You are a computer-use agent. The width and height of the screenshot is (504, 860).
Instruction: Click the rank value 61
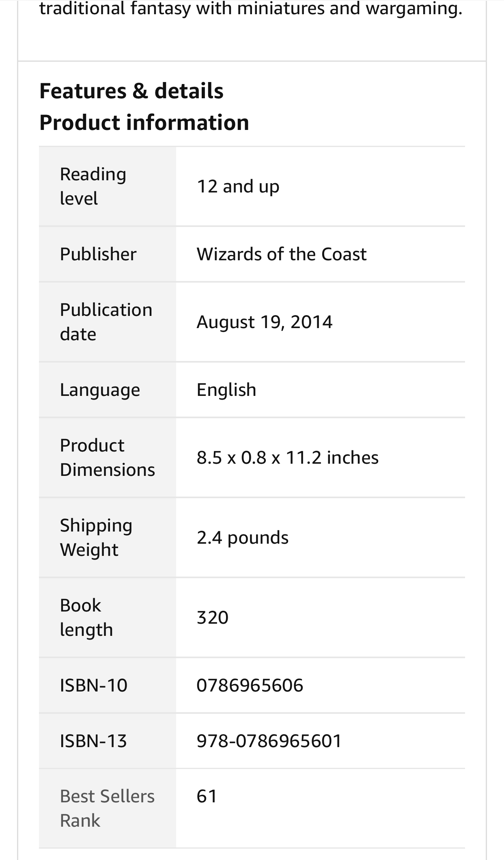pyautogui.click(x=207, y=796)
